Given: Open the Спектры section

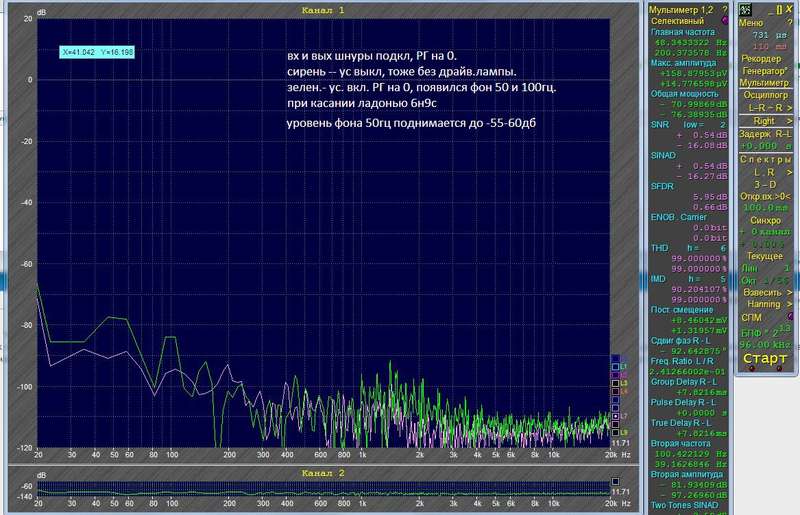Looking at the screenshot, I should pos(765,160).
